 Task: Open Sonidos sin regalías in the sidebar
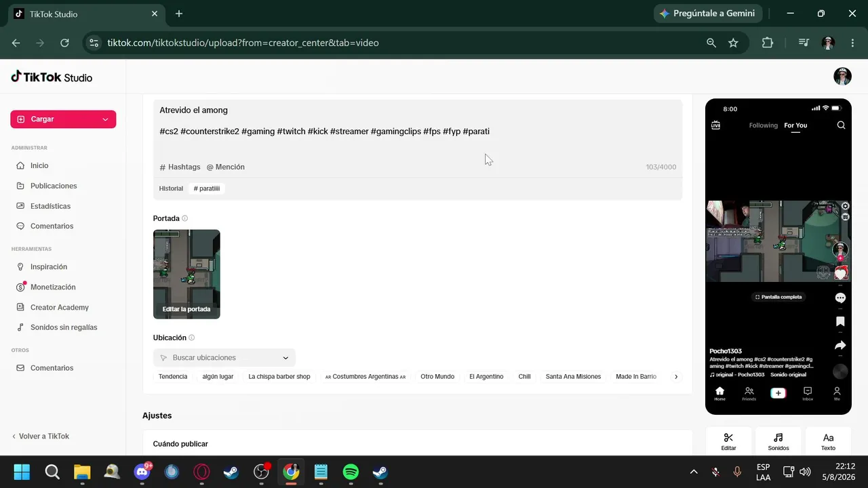[x=64, y=327]
